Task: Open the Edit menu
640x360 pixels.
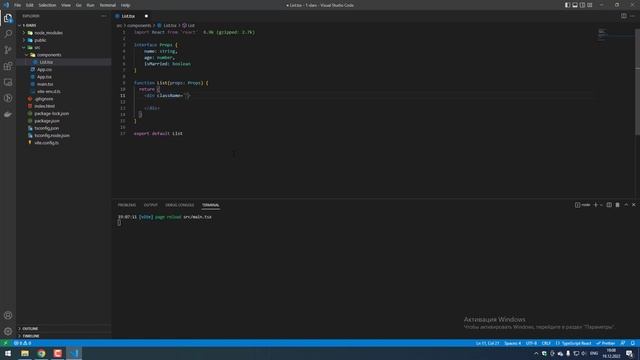Action: click(x=30, y=5)
